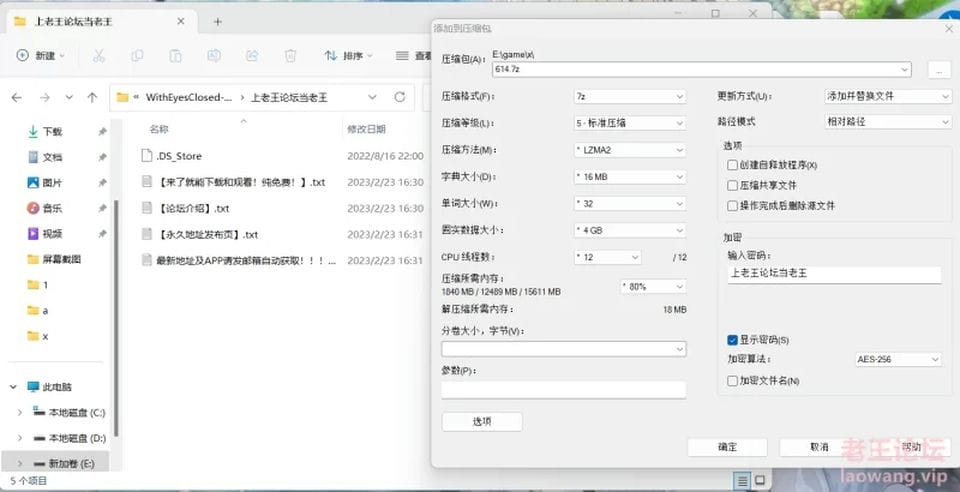Open 视频 Videos in sidebar
960x492 pixels.
point(52,234)
